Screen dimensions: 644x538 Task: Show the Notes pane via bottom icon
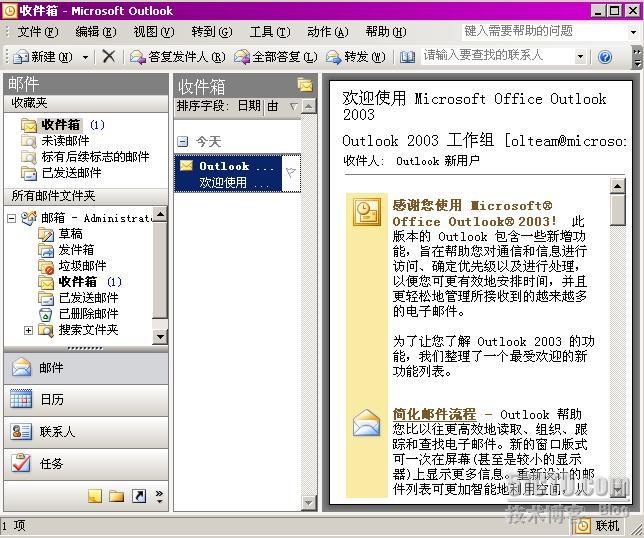tap(95, 496)
